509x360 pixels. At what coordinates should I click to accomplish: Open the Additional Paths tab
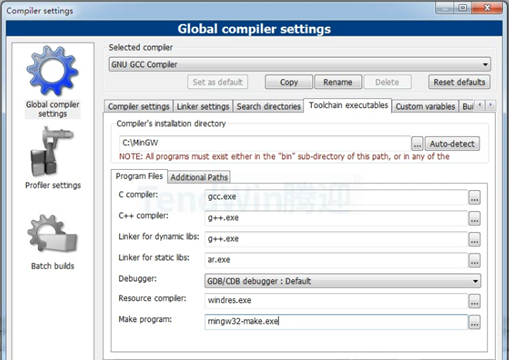tap(199, 177)
